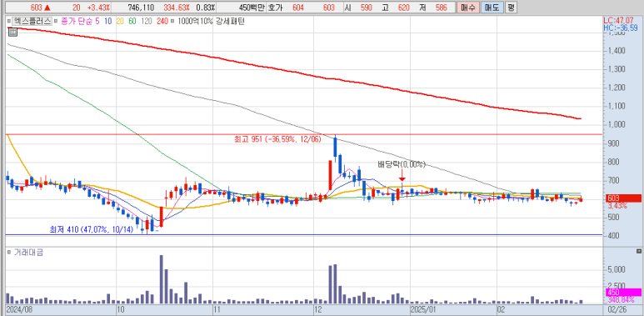The height and width of the screenshot is (316, 644).
Task: Toggle the square marker before 1000억10% 강세패턴
Action: pyautogui.click(x=173, y=22)
